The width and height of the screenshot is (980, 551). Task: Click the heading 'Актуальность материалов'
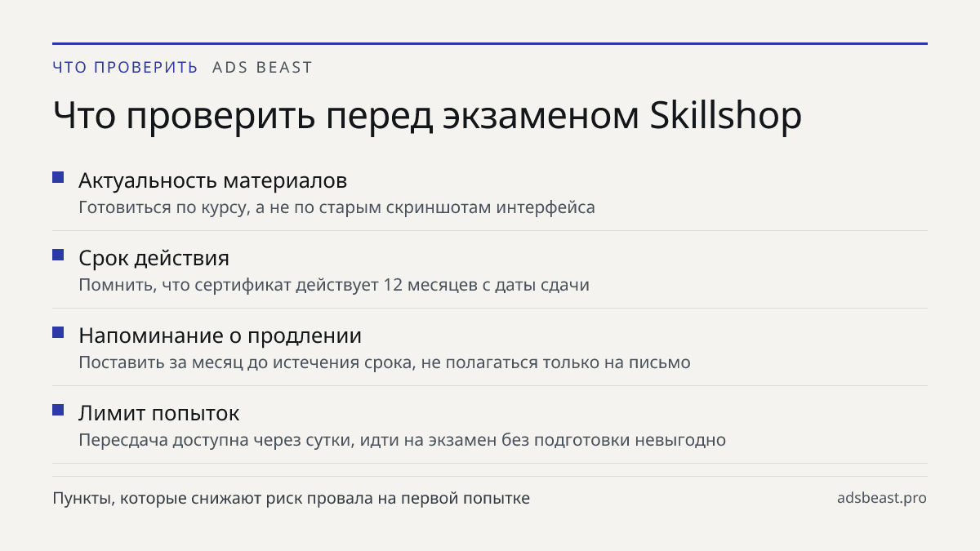click(x=213, y=180)
